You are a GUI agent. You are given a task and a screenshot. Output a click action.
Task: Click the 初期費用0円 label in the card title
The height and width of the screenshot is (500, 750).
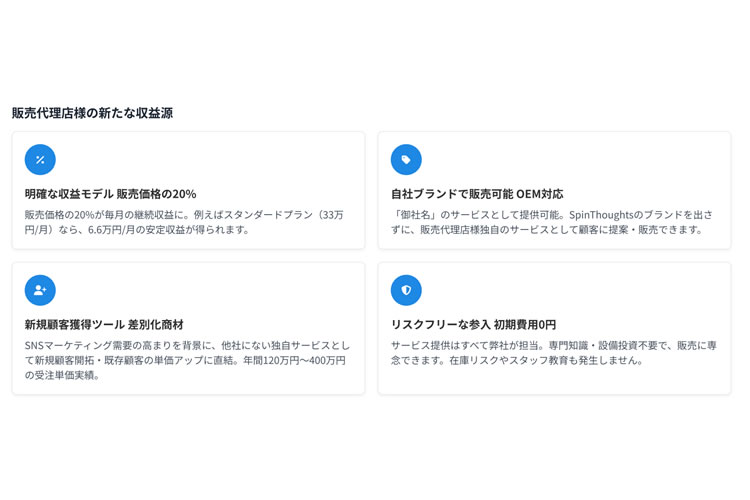pos(525,325)
